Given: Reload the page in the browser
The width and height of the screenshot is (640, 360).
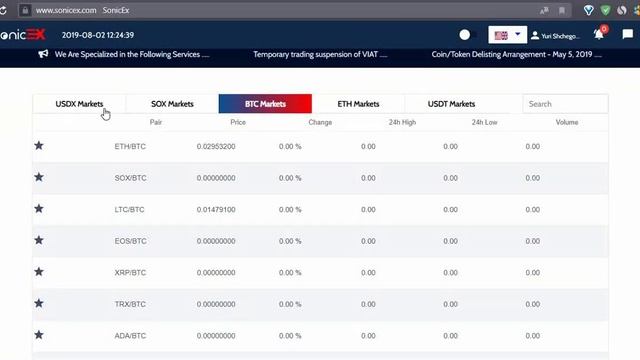Looking at the screenshot, I should pyautogui.click(x=3, y=10).
